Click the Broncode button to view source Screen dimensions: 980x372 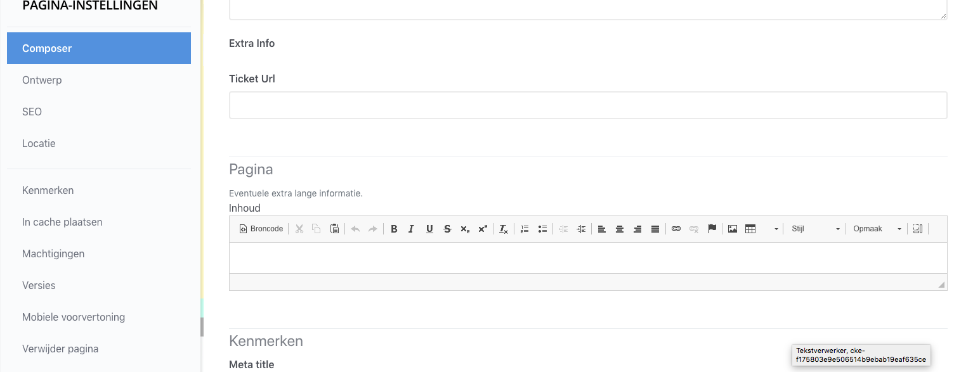click(x=261, y=229)
